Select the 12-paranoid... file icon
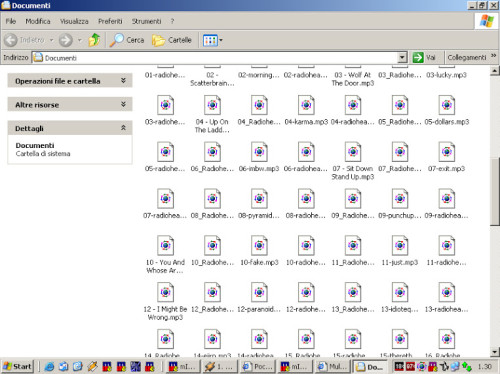This screenshot has height=374, width=500. (x=259, y=292)
